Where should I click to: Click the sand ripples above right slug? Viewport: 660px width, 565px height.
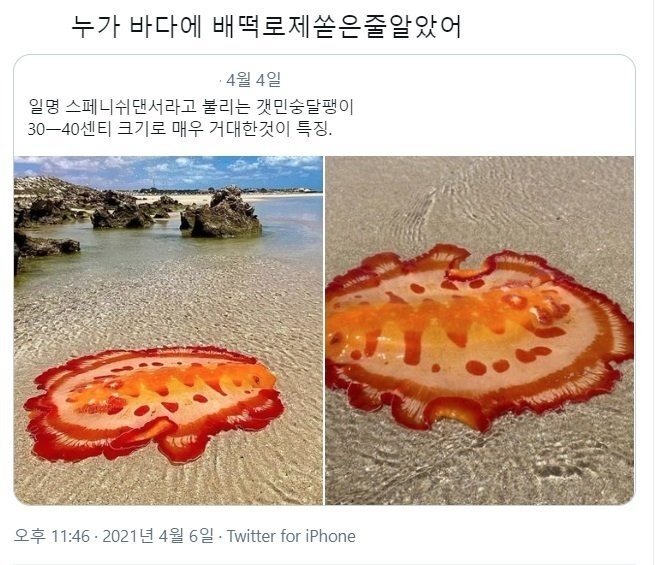(480, 202)
